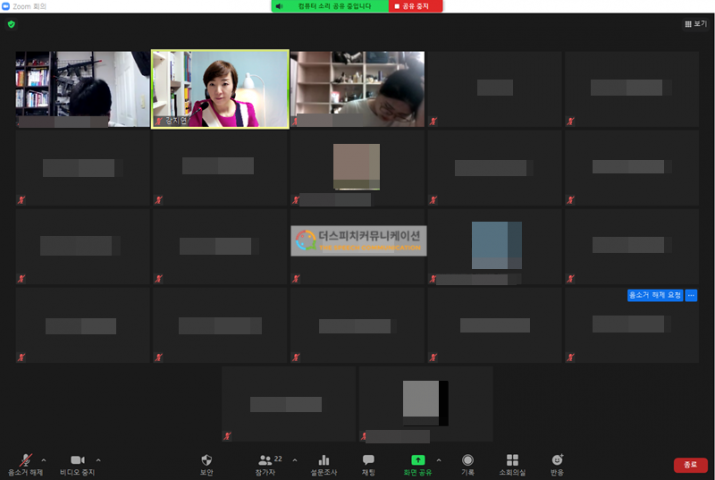Image resolution: width=715 pixels, height=480 pixels.
Task: Open the 보기 view menu
Action: [x=695, y=24]
